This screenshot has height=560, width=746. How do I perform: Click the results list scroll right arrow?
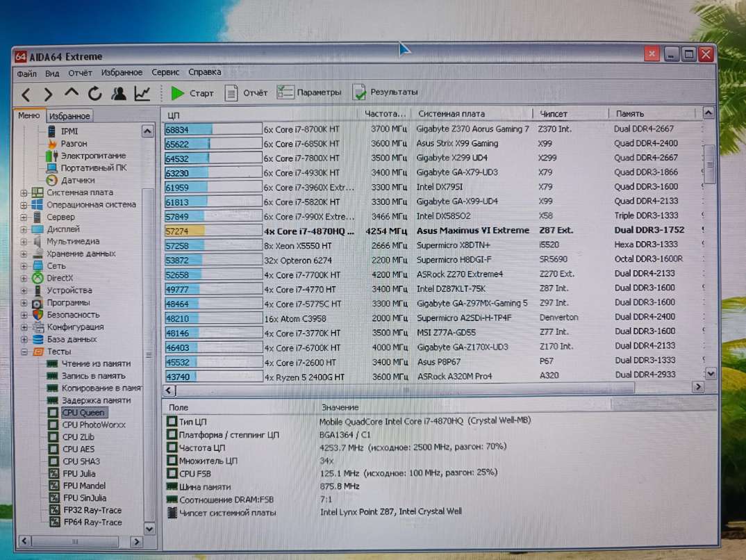pos(698,387)
